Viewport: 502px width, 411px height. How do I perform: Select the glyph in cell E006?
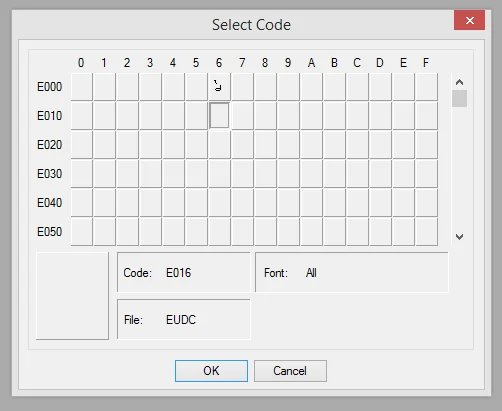(219, 87)
